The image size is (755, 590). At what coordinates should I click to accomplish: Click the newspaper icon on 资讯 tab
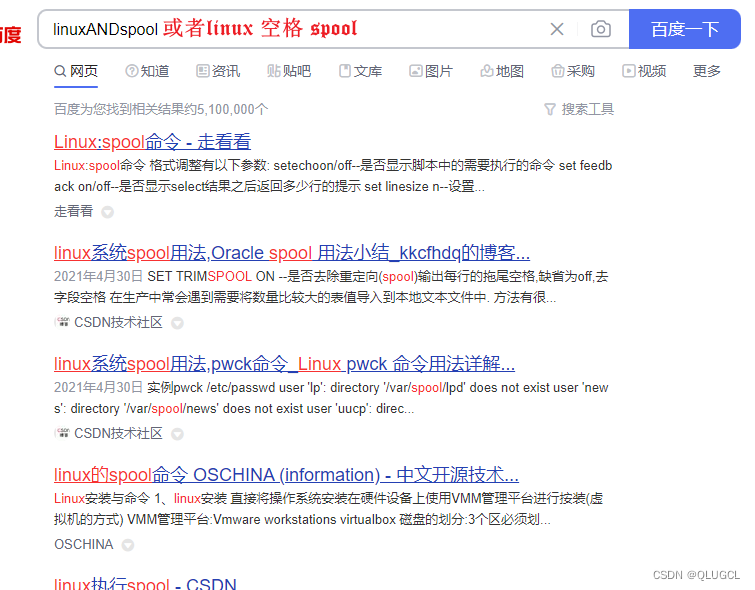(x=202, y=71)
